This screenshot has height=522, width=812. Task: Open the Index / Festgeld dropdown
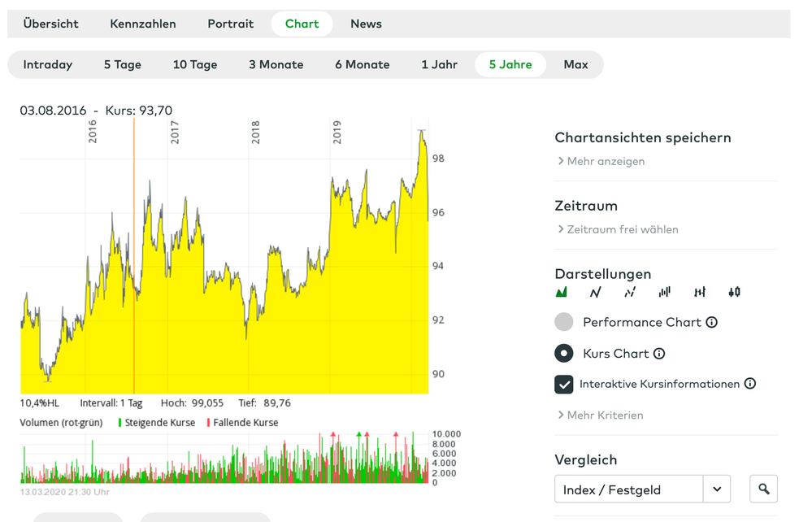pyautogui.click(x=716, y=489)
